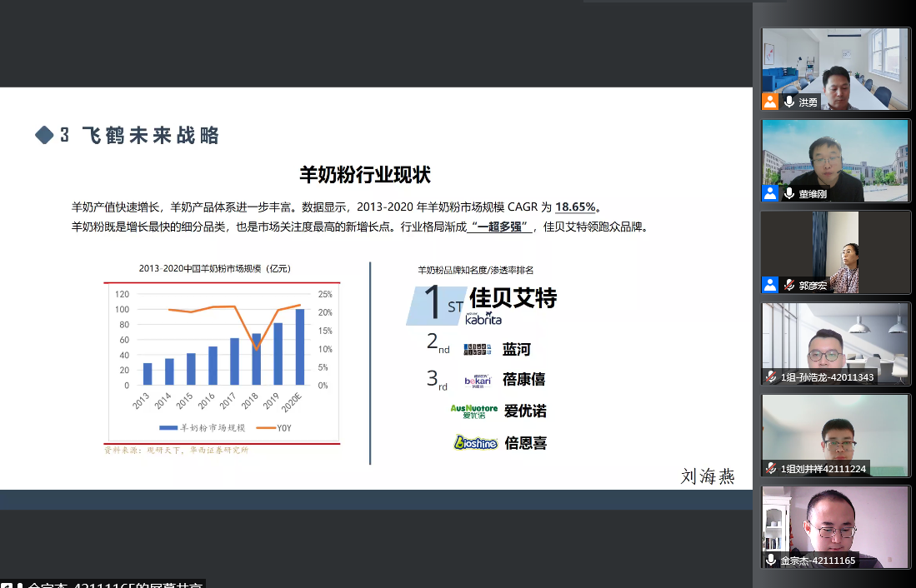This screenshot has width=916, height=588.
Task: Click the AusNuotore logo beside 爱优诺
Action: click(473, 411)
